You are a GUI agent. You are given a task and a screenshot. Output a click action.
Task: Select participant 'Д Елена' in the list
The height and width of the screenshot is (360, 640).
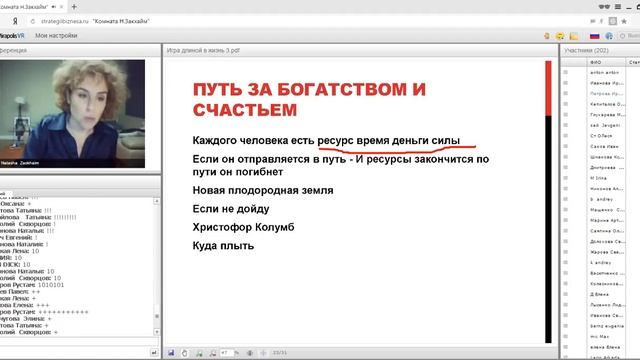pyautogui.click(x=599, y=294)
